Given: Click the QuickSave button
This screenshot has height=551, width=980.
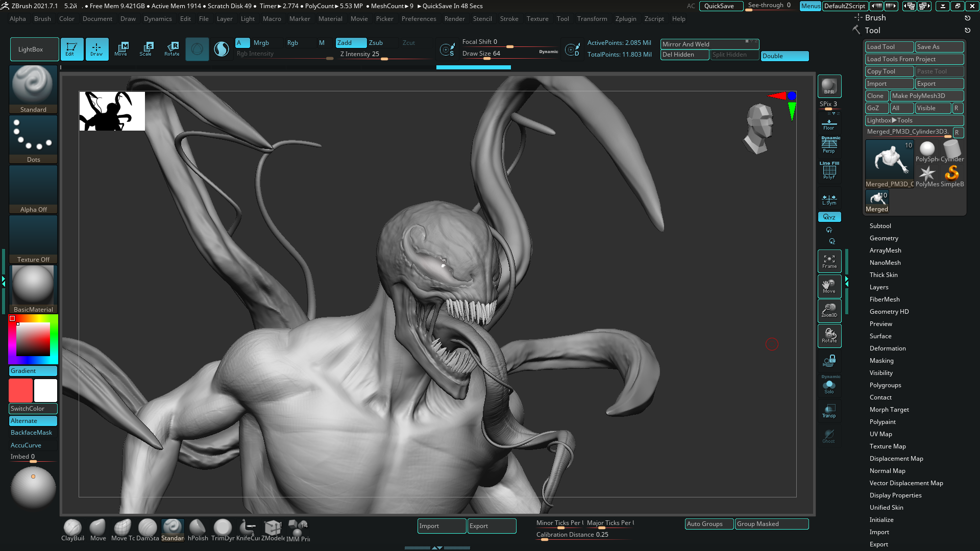Looking at the screenshot, I should tap(719, 6).
